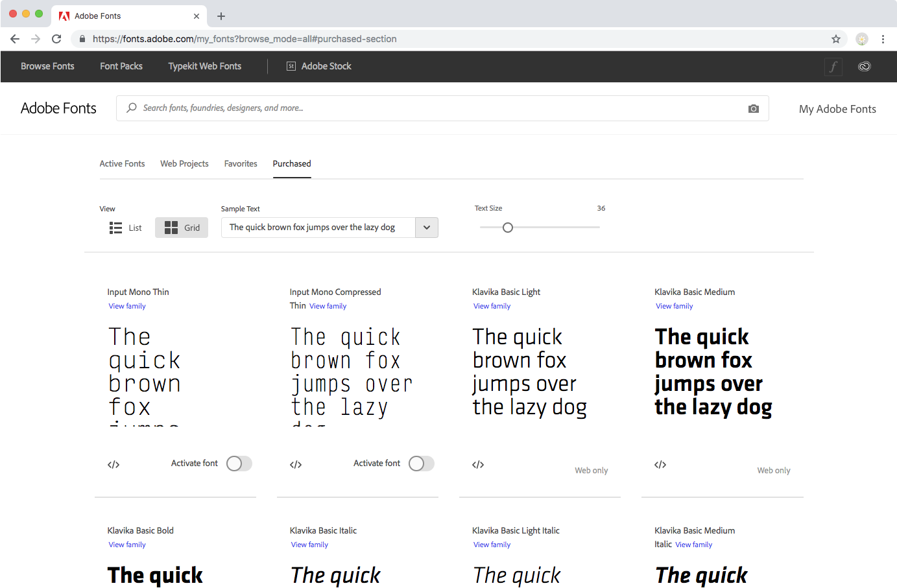Screen dimensions: 897x588
Task: Click the italic f fonts icon
Action: [x=833, y=66]
